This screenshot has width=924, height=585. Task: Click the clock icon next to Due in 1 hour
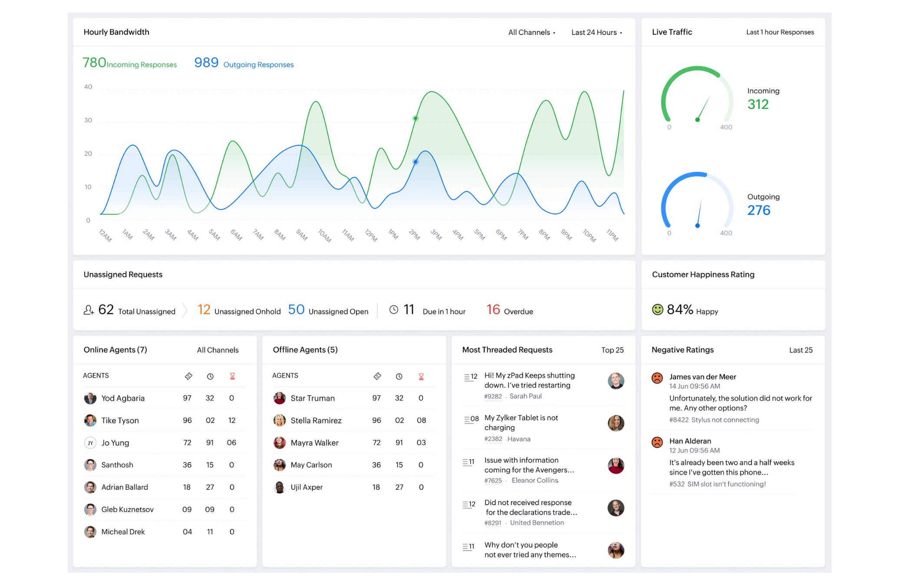tap(394, 310)
